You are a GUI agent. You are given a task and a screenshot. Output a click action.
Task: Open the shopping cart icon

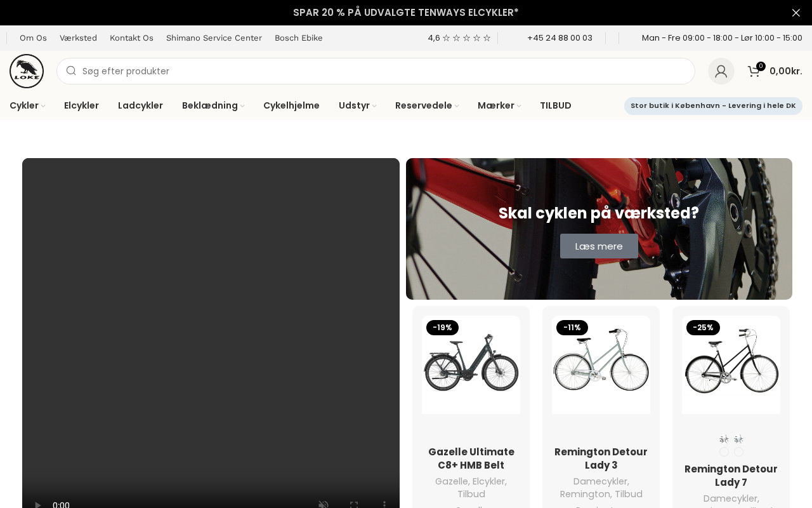(x=754, y=71)
